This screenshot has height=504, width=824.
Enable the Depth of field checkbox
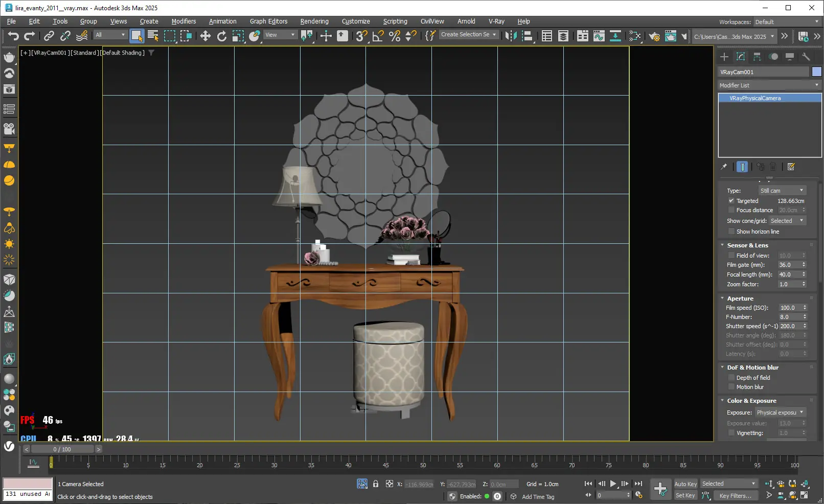pos(731,378)
